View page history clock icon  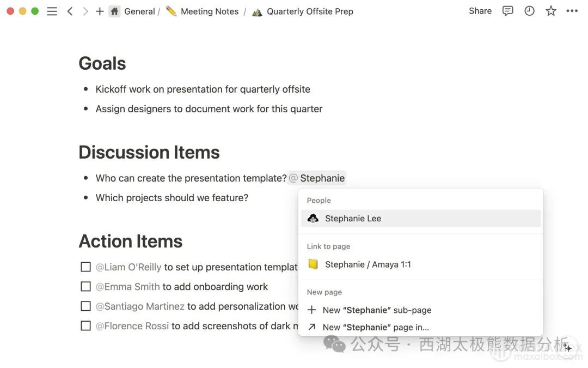click(529, 11)
